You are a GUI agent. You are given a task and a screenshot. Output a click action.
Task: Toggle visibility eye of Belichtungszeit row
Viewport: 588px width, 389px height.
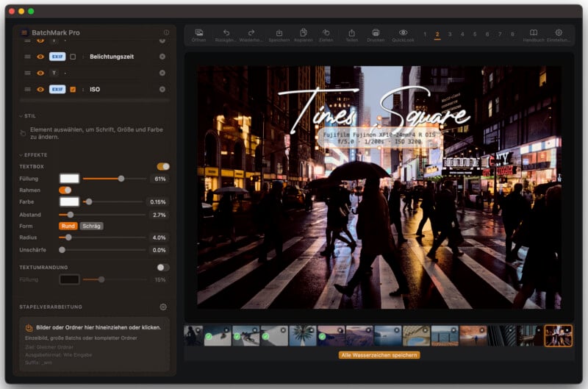click(x=40, y=57)
